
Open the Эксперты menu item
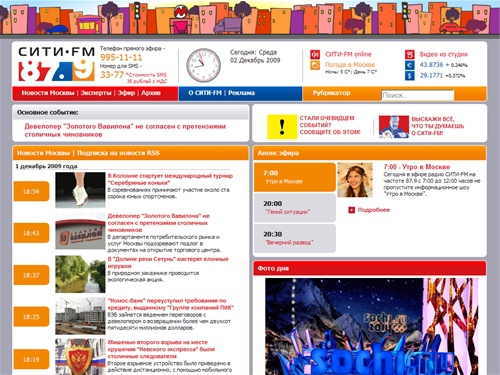pos(96,93)
